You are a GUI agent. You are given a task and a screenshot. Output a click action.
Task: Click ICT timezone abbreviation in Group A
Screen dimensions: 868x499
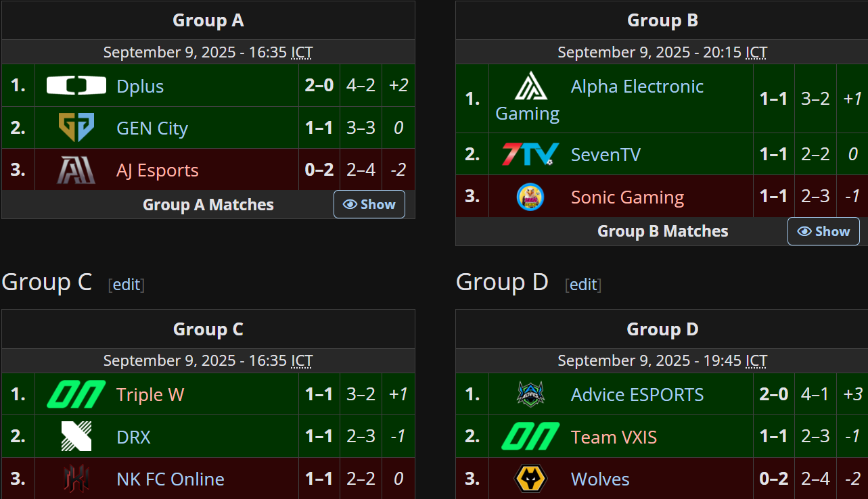(302, 52)
